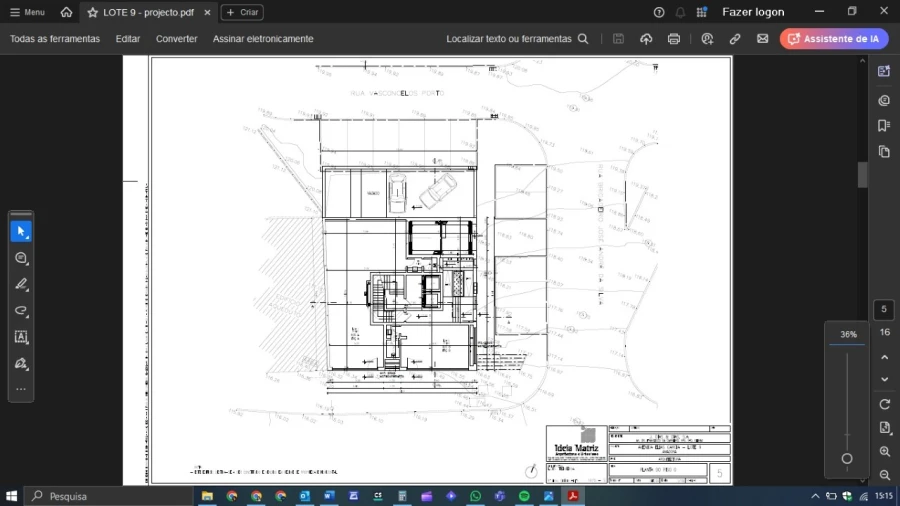Choose the comment tool in the quick toolbar
900x506 pixels.
[x=21, y=258]
